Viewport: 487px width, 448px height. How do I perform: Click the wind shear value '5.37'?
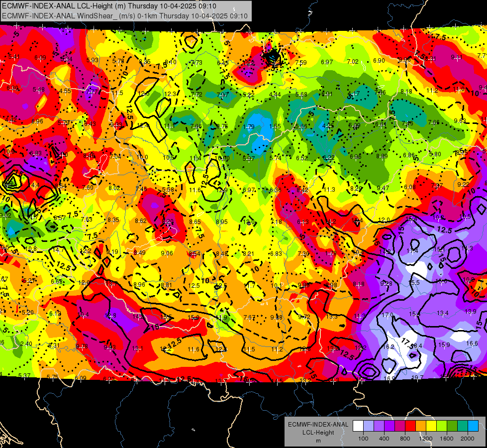pyautogui.click(x=24, y=375)
